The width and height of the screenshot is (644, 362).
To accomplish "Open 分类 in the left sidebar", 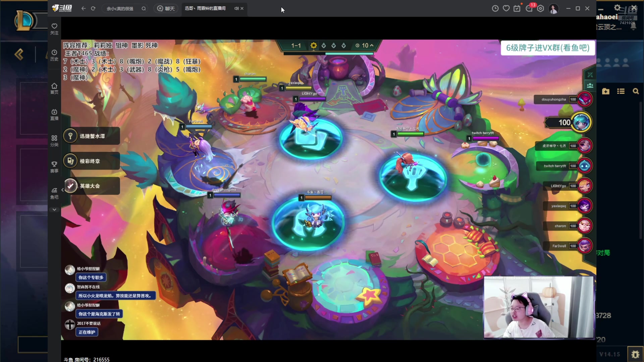I will coord(54,141).
